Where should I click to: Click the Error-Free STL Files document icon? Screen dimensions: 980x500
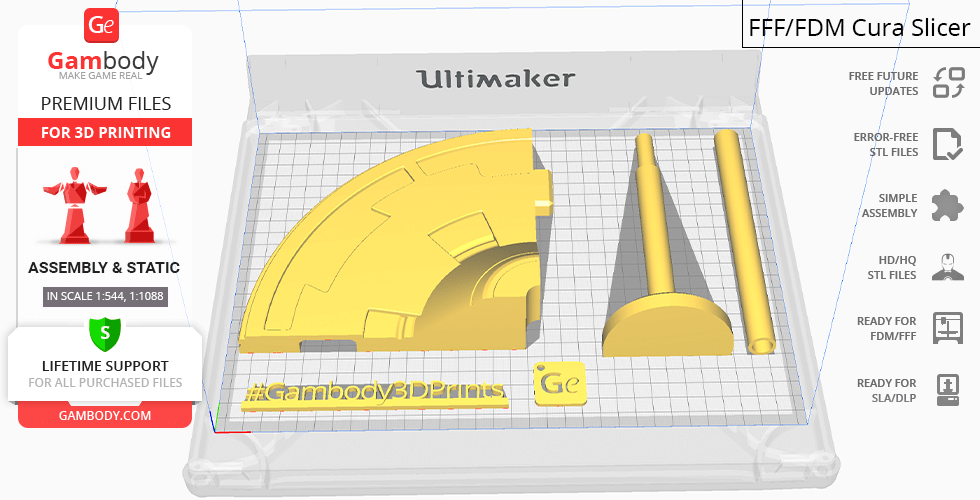tap(947, 144)
